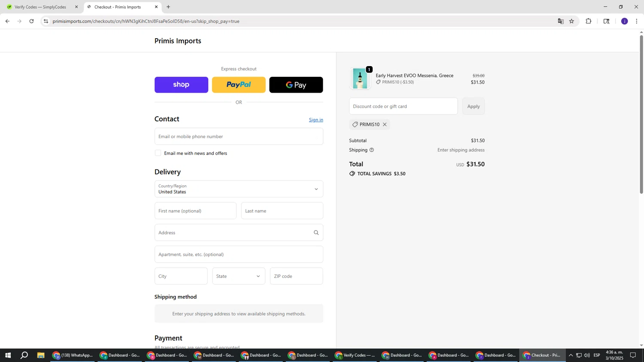Image resolution: width=644 pixels, height=362 pixels.
Task: Click the Early Harvest EVOO Messenia, Greece text
Action: [414, 75]
